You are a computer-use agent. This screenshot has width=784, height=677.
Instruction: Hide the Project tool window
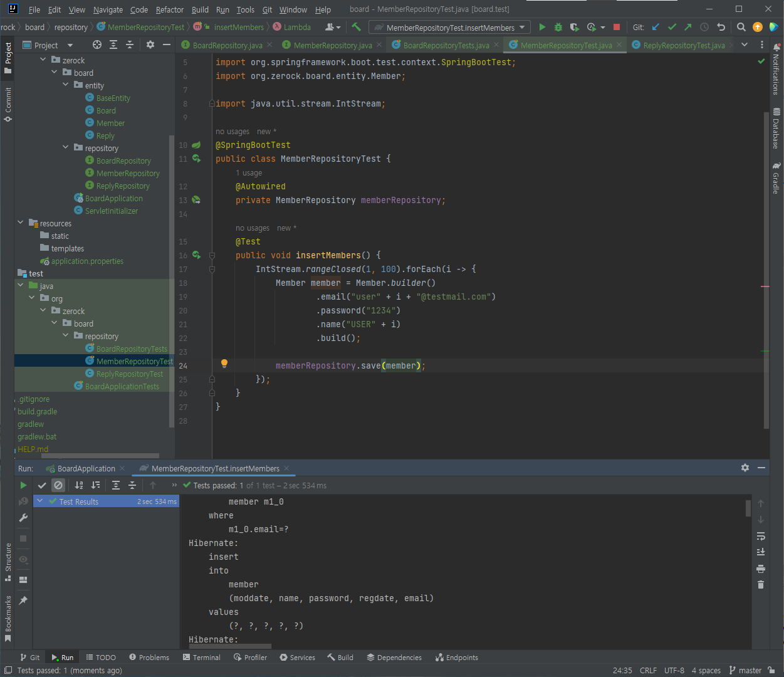(166, 45)
